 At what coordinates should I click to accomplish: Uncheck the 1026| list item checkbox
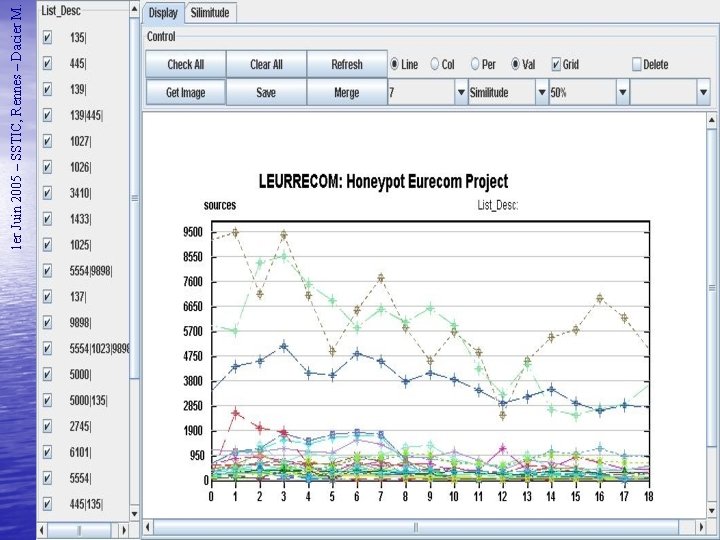tap(47, 167)
